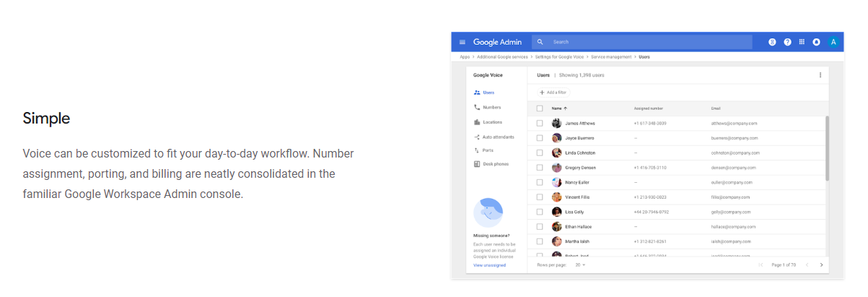The height and width of the screenshot is (297, 868).
Task: Check the box for Lisa Gelly
Action: pyautogui.click(x=540, y=212)
